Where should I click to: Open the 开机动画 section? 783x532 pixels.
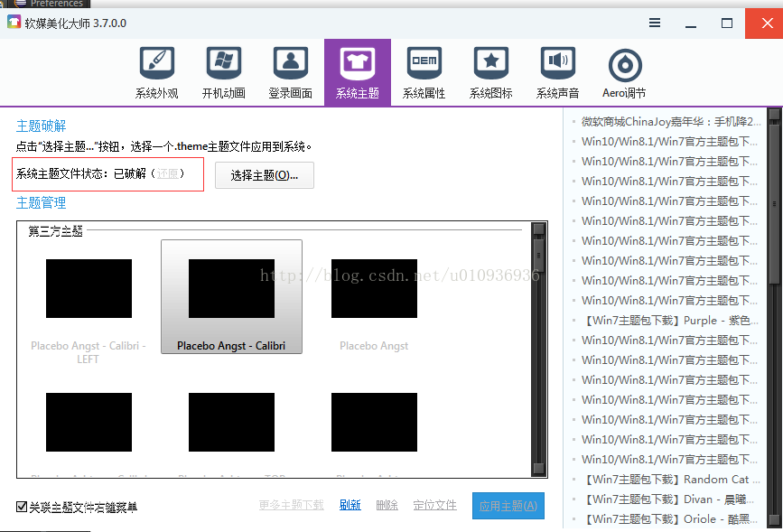[224, 73]
